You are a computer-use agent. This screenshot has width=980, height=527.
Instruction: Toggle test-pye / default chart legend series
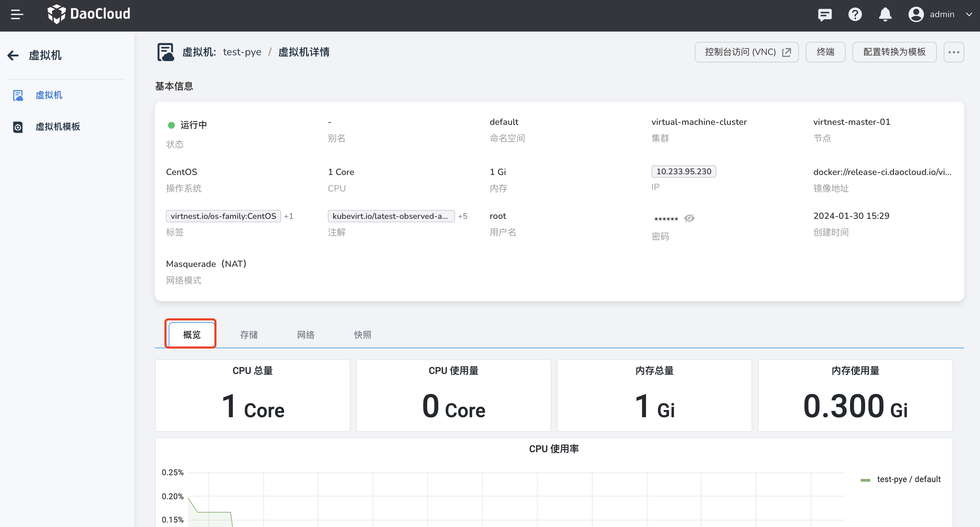908,479
